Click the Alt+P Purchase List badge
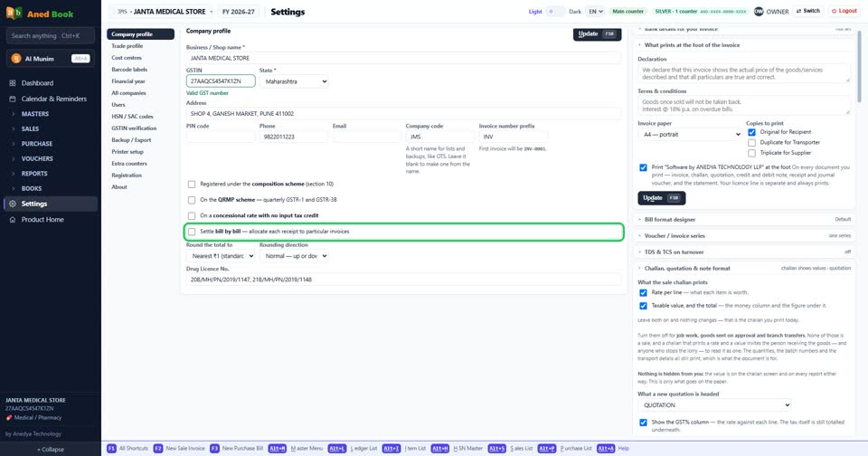Screen dimensions: 868x456 (x=546, y=448)
